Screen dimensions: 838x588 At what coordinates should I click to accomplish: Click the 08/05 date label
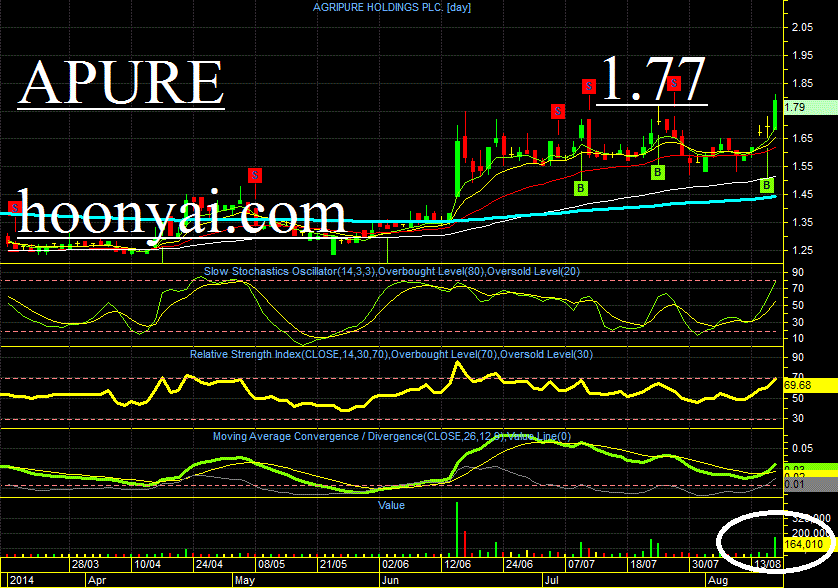tap(271, 564)
